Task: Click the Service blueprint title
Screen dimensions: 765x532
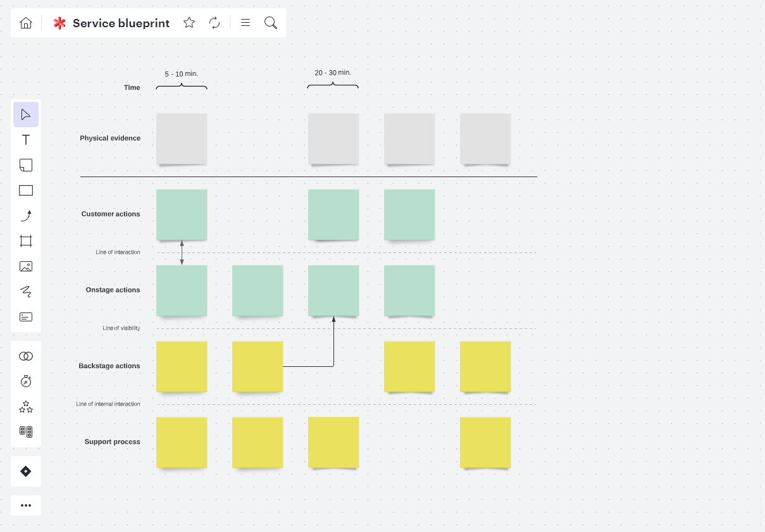Action: (121, 23)
